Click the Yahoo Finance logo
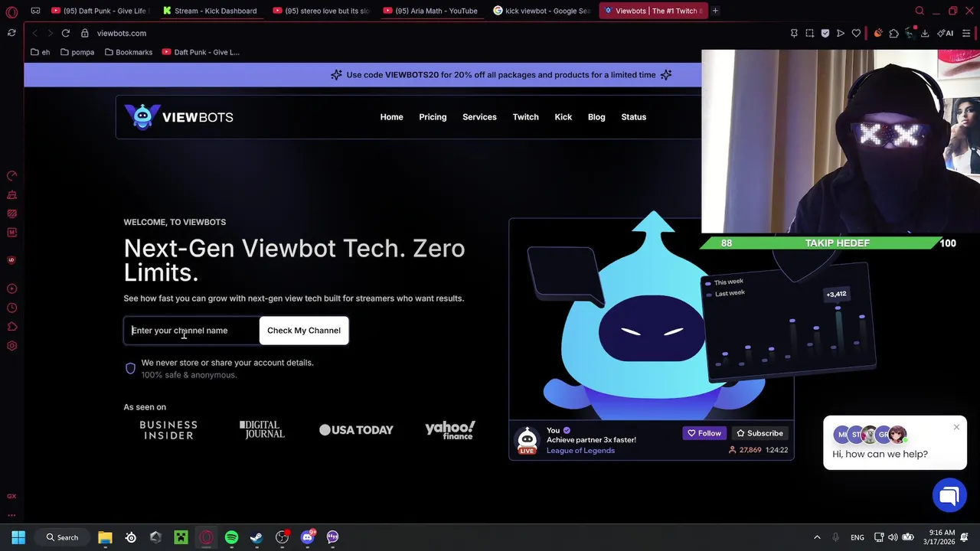This screenshot has height=551, width=980. click(450, 430)
